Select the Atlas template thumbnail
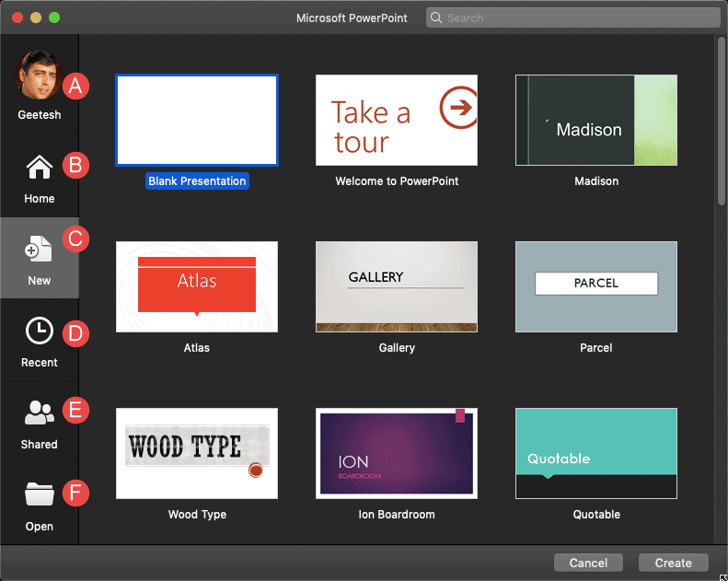728x581 pixels. coord(197,286)
